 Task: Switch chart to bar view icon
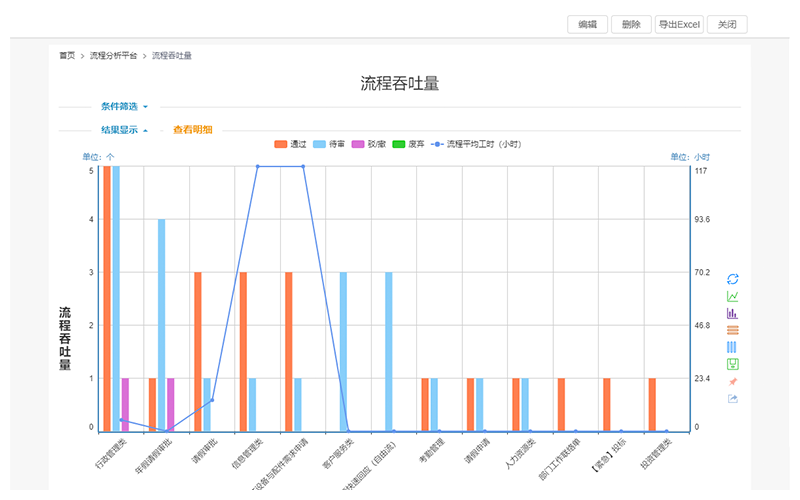click(732, 313)
